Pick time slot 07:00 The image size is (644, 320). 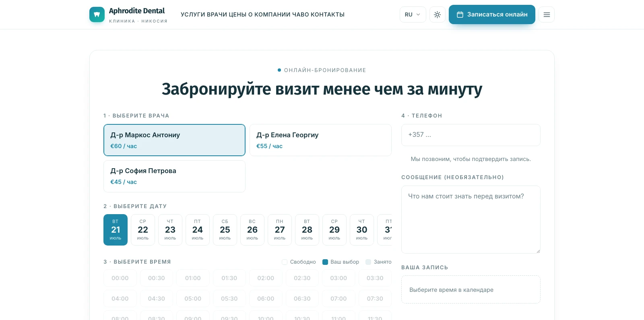[339, 299]
